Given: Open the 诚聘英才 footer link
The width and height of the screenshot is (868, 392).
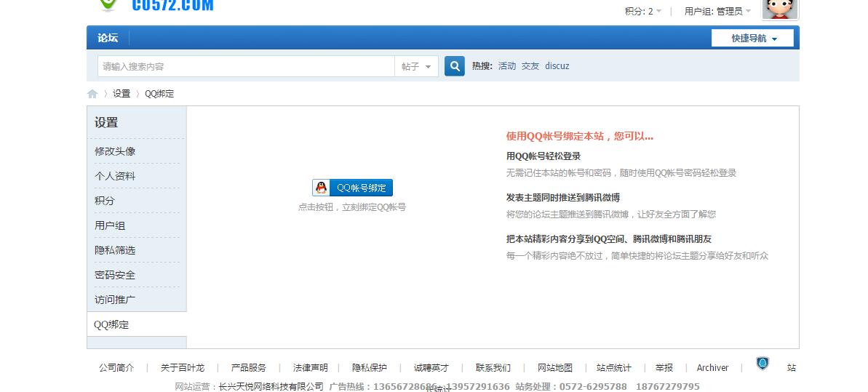Looking at the screenshot, I should tap(431, 368).
